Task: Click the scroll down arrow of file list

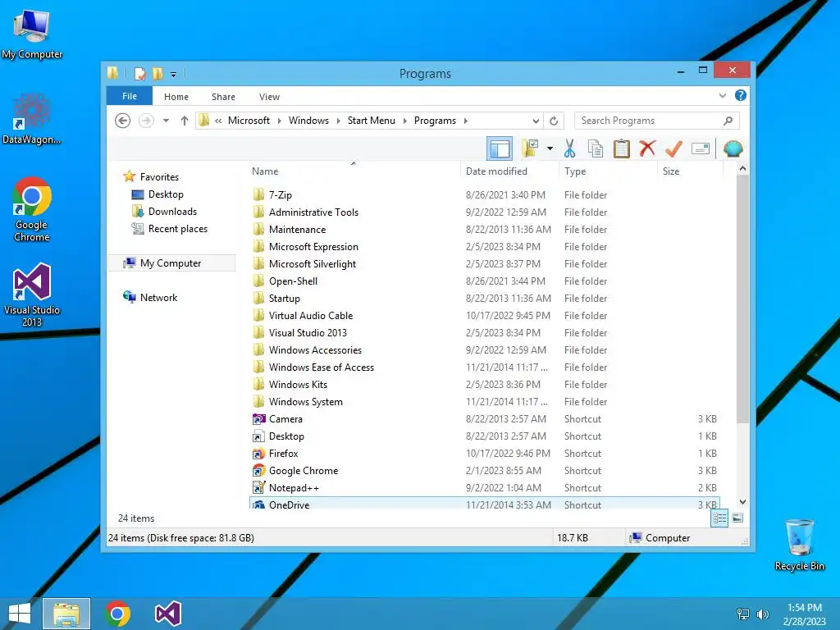Action: point(742,502)
